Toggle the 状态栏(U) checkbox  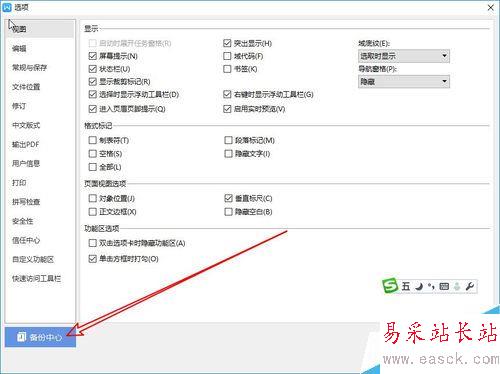(93, 69)
